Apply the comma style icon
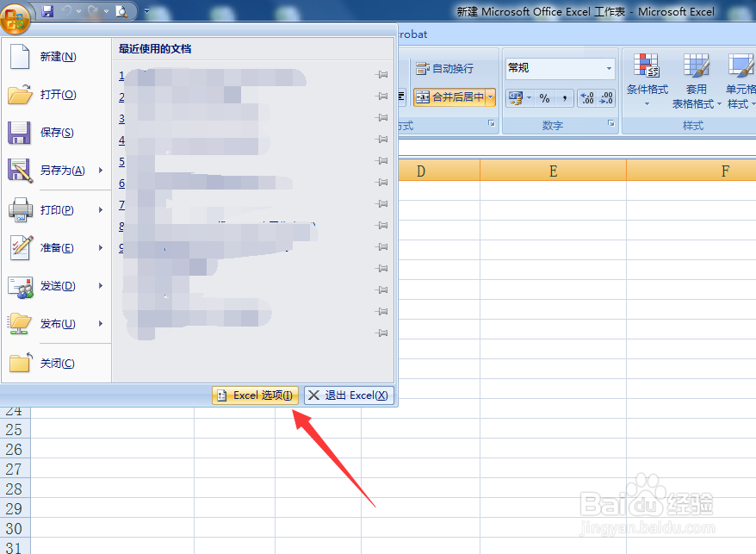756x554 pixels. pyautogui.click(x=564, y=98)
